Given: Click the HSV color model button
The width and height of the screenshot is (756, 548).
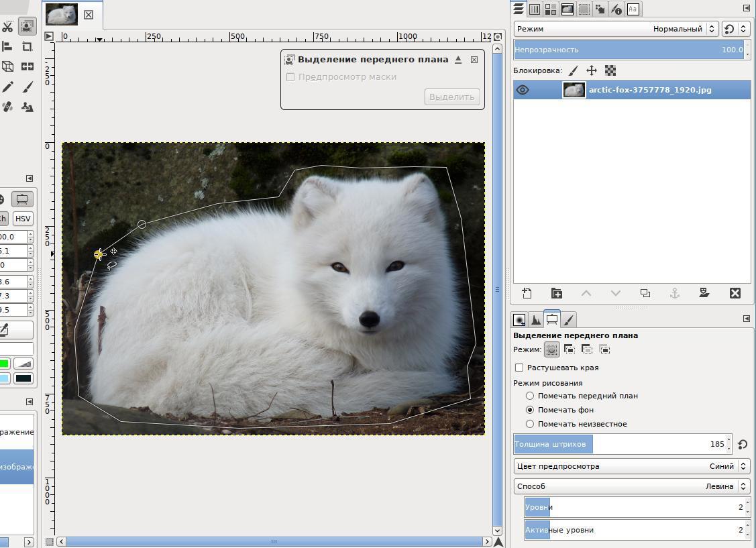Looking at the screenshot, I should click(23, 219).
